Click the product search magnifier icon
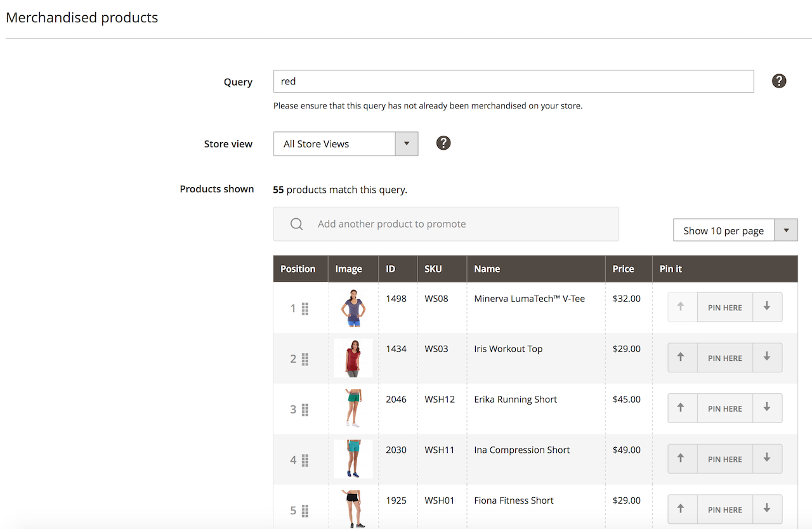Screen dimensions: 812x529 pos(296,223)
